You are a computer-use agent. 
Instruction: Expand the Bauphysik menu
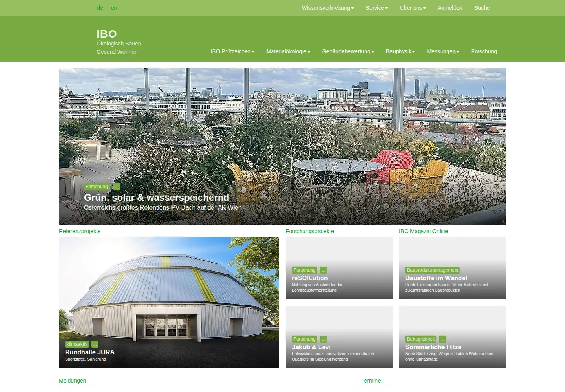click(401, 51)
